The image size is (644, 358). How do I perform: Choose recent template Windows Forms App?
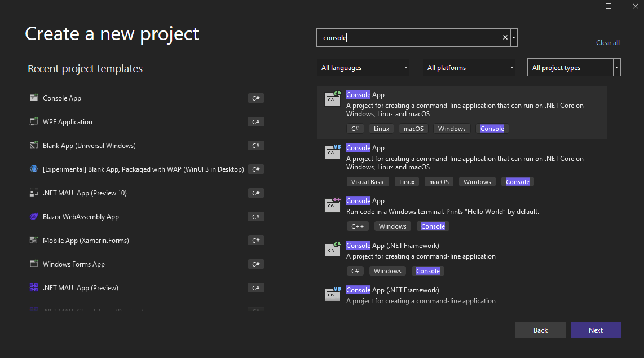pos(147,264)
